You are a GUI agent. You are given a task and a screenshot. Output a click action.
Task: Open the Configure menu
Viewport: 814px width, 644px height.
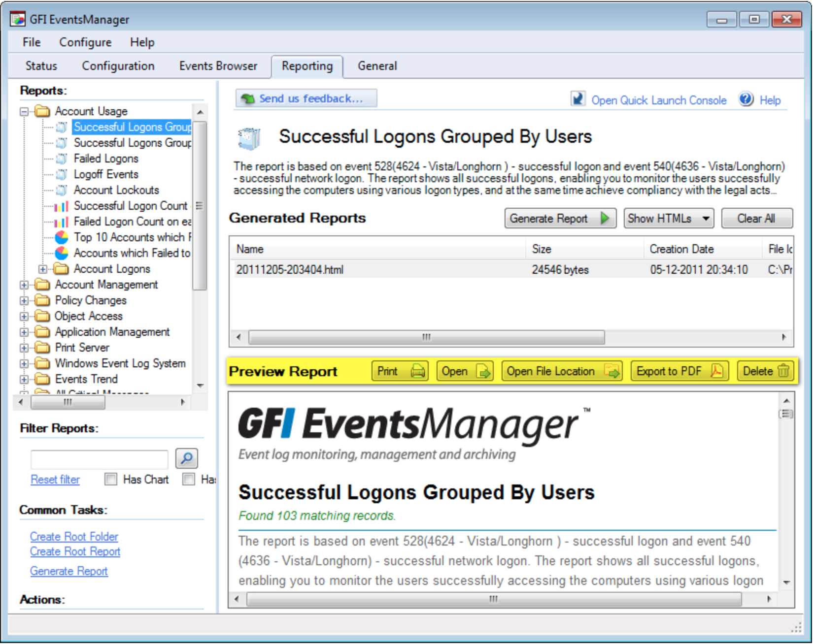(x=85, y=42)
